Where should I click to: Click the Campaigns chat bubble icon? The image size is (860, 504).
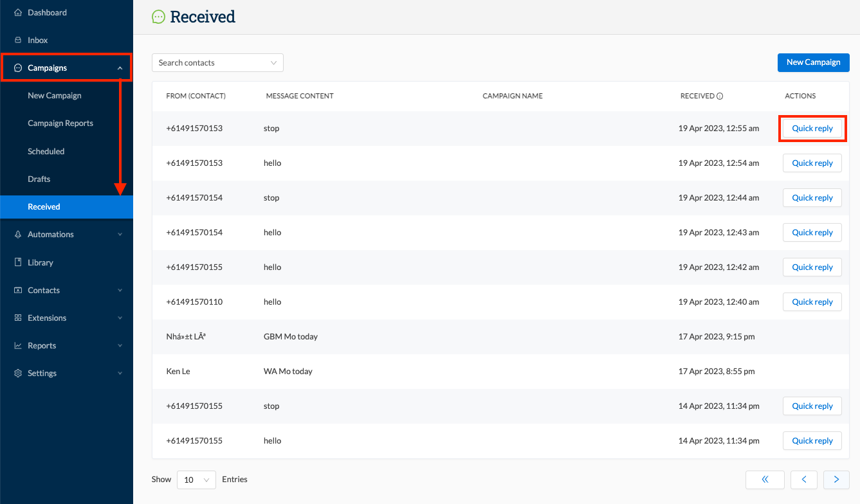click(x=18, y=68)
